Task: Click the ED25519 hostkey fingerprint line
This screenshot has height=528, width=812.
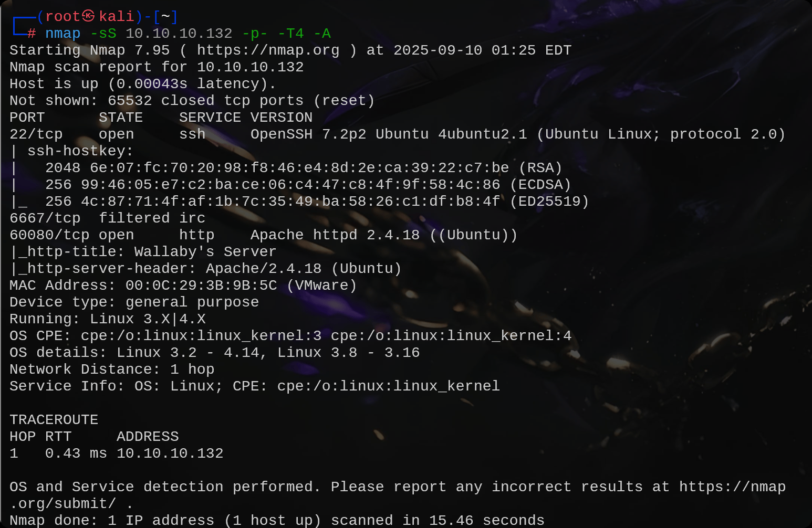Action: [x=317, y=202]
